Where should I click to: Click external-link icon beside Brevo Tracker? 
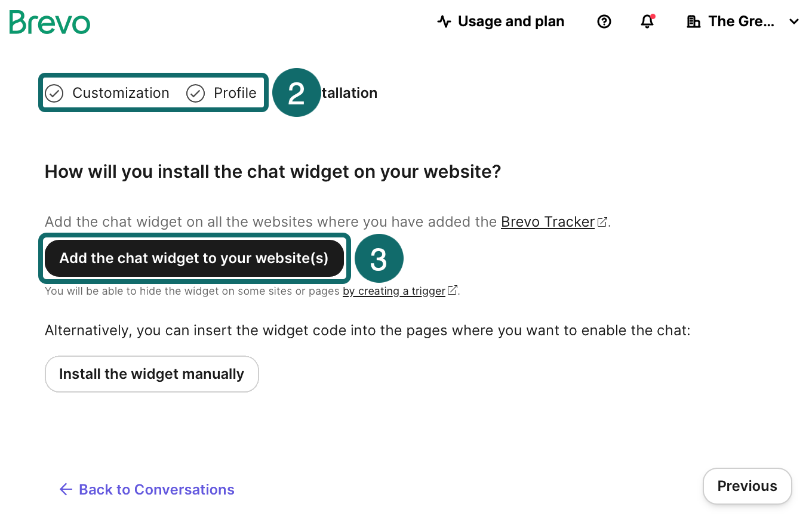(602, 223)
